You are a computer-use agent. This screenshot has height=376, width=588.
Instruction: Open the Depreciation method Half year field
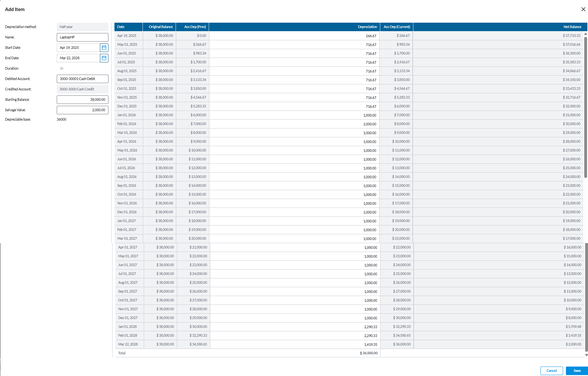point(82,27)
